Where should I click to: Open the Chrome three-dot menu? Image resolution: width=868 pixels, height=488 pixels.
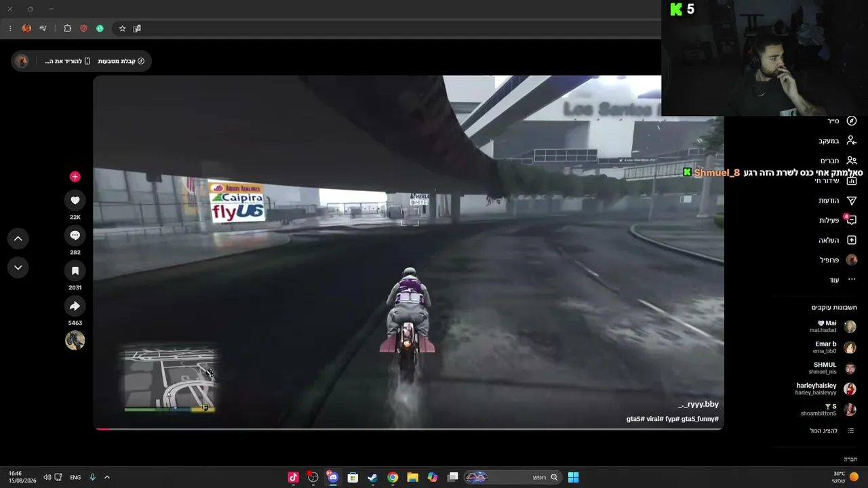10,28
